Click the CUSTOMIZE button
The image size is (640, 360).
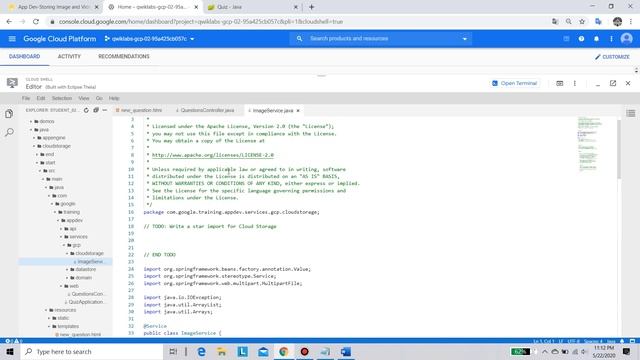[x=612, y=57]
